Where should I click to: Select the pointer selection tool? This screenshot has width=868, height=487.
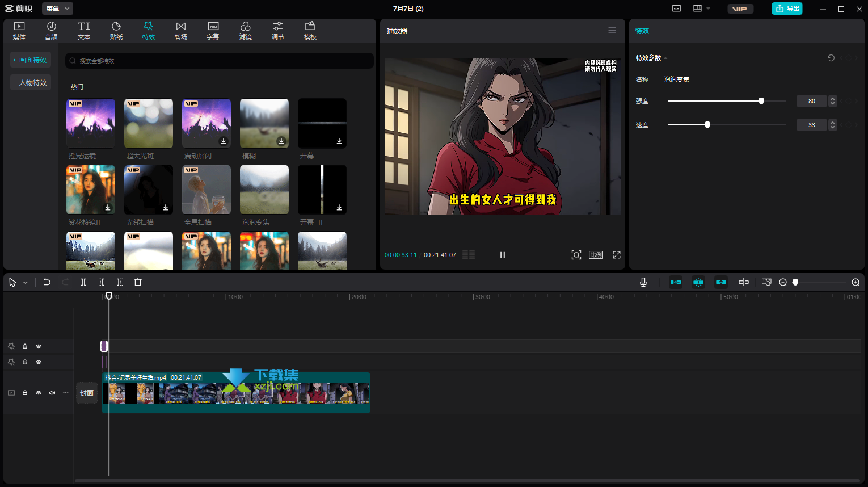(x=12, y=282)
